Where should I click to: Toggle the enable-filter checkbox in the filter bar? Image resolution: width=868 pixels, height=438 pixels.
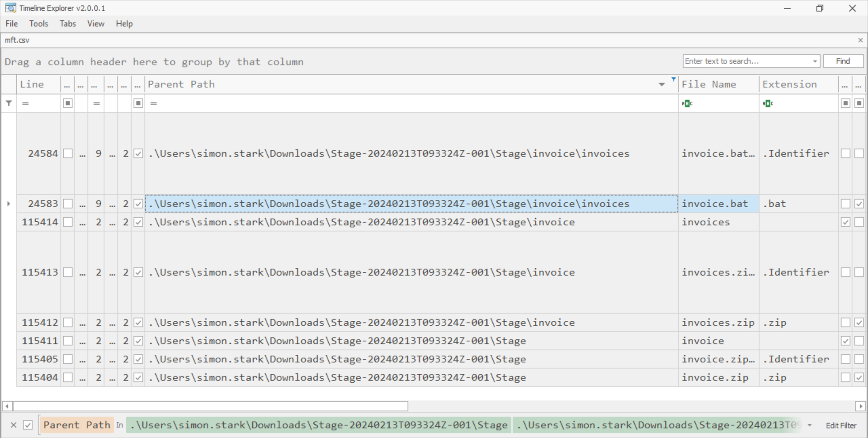pos(28,425)
